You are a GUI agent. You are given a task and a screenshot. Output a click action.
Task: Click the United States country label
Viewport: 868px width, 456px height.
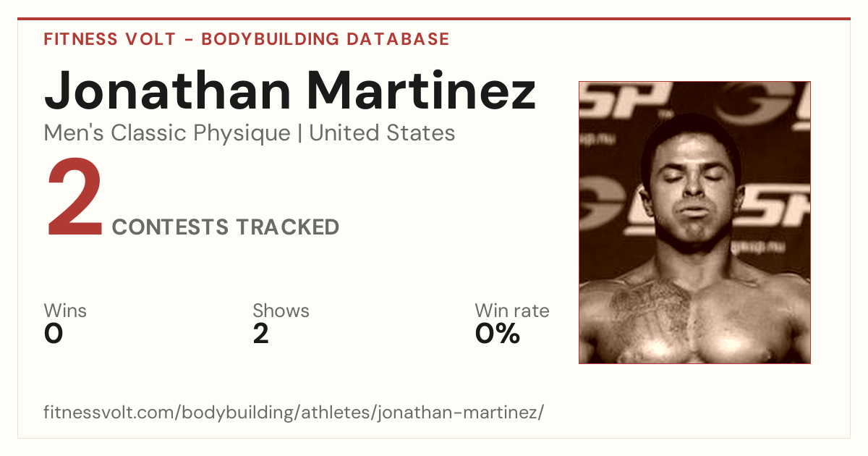(382, 133)
